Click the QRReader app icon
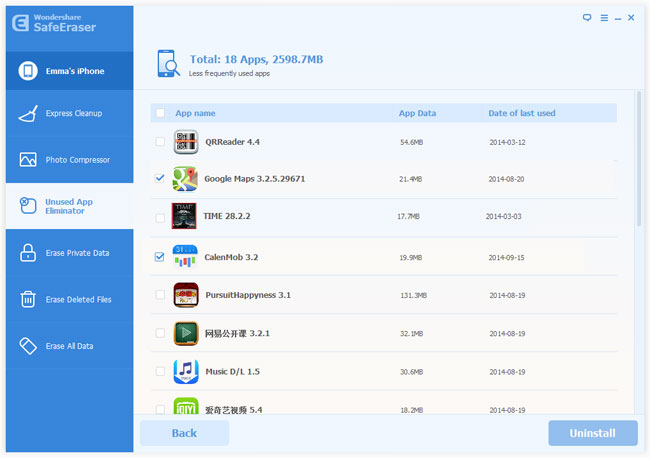This screenshot has width=650, height=458. click(x=185, y=142)
